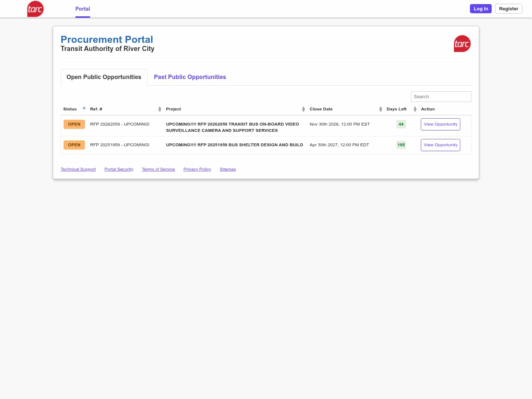The width and height of the screenshot is (532, 399).
Task: Select reference text 'RFP 20251959 - UPCOMING!'
Action: click(x=120, y=145)
